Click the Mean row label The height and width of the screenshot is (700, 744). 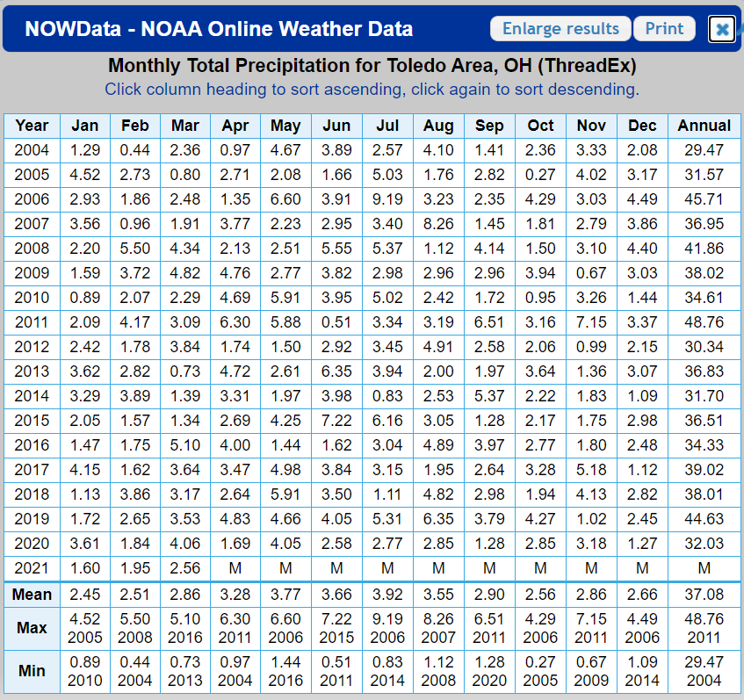[32, 595]
